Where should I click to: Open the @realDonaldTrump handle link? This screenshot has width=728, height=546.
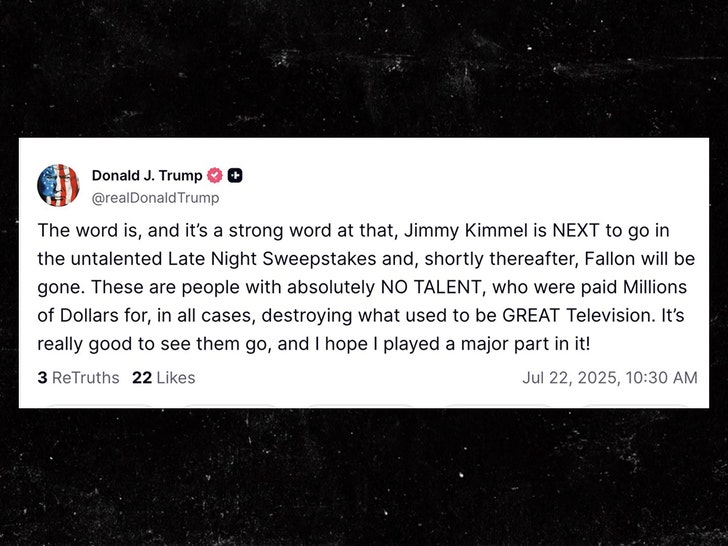(155, 197)
